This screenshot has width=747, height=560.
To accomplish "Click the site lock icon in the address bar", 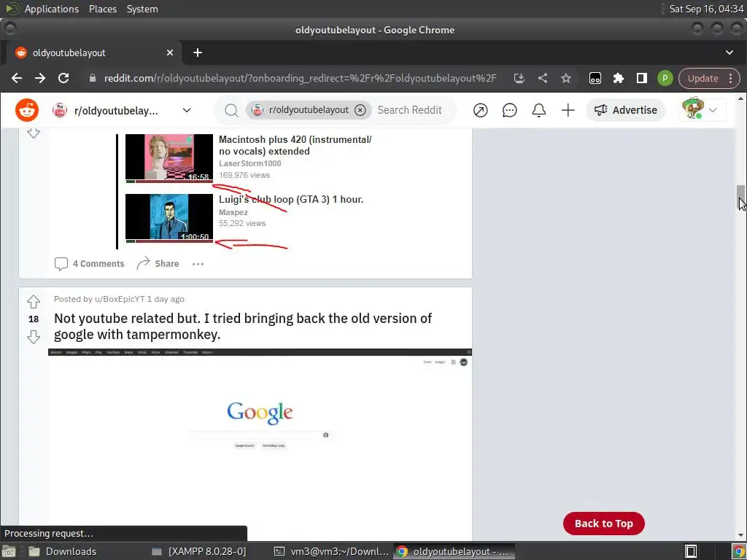I will (93, 78).
